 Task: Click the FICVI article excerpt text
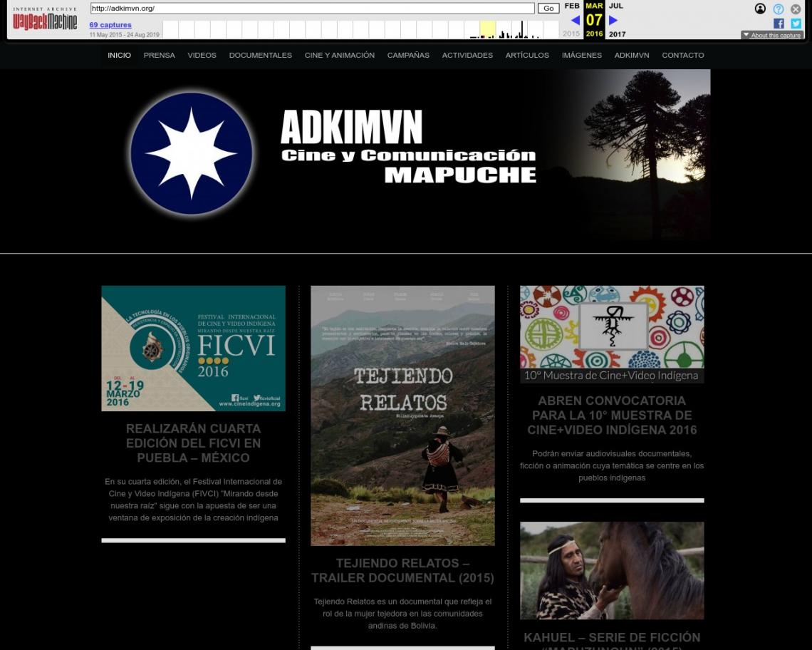click(x=193, y=500)
